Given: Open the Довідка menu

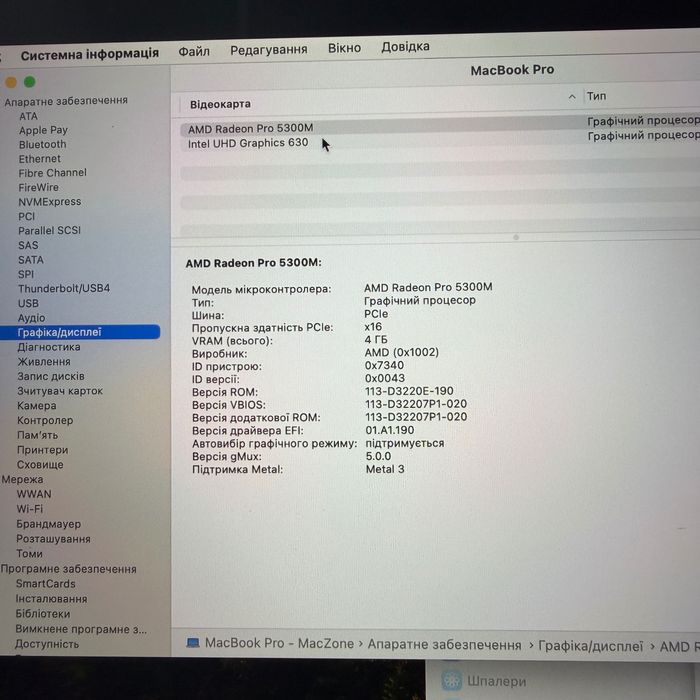Looking at the screenshot, I should coord(405,46).
